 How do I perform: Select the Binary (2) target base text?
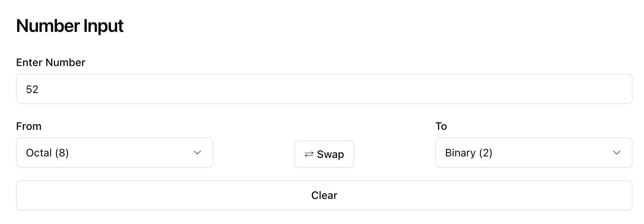point(469,153)
